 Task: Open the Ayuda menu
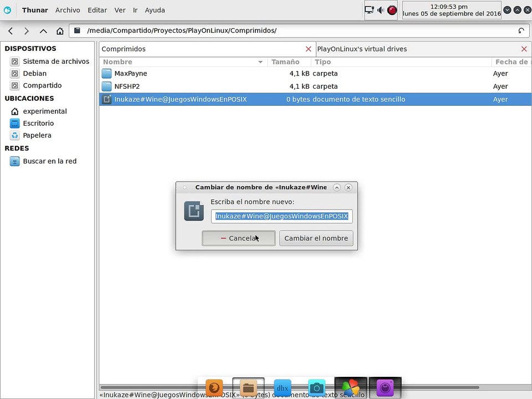click(155, 10)
